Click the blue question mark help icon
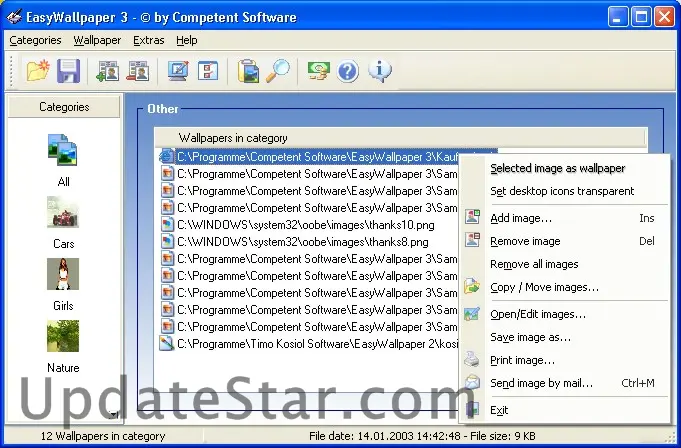This screenshot has width=681, height=448. click(x=347, y=71)
